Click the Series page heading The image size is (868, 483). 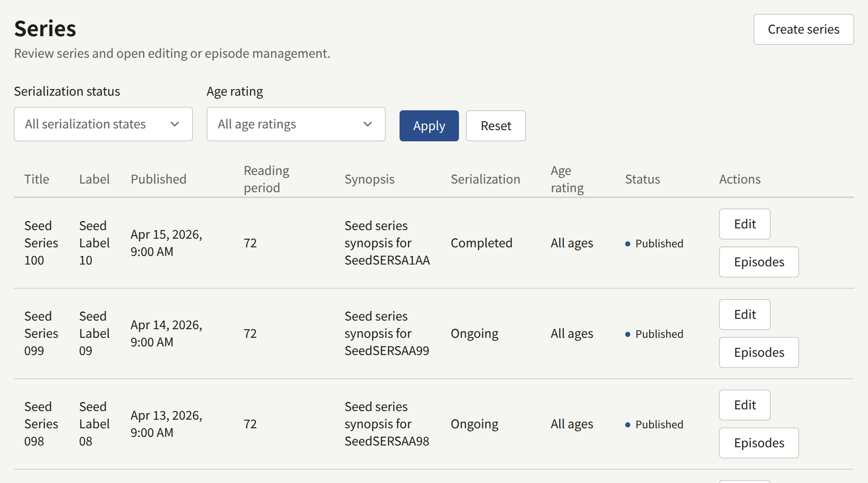(x=45, y=29)
